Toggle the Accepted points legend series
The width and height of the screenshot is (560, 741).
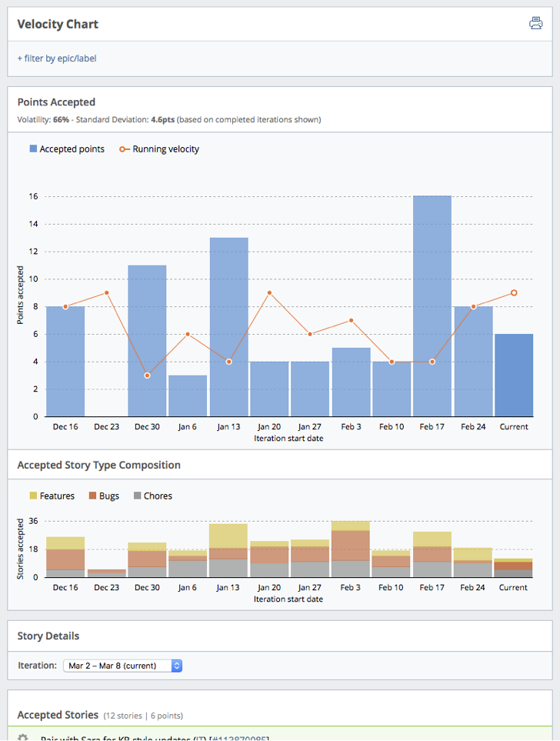pos(66,149)
